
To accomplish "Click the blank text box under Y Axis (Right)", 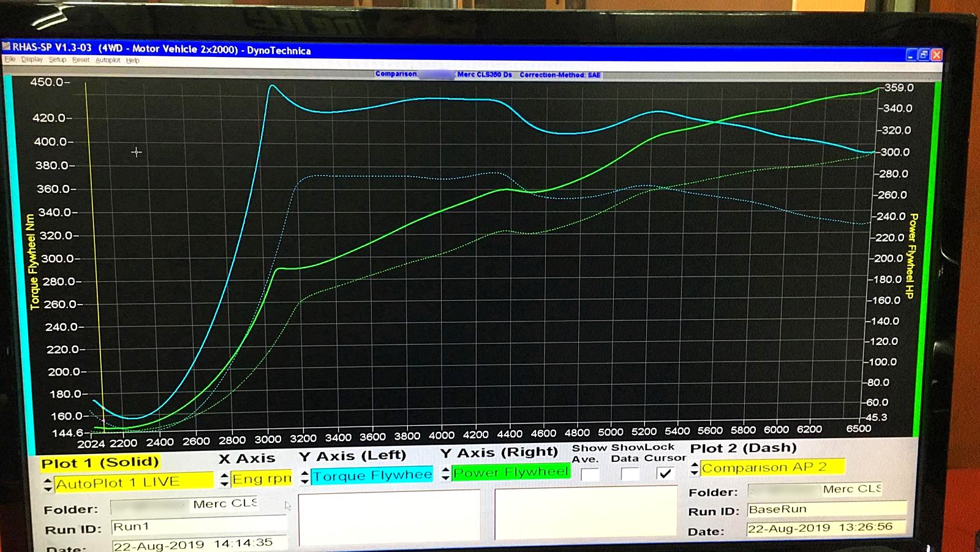I will 586,513.
